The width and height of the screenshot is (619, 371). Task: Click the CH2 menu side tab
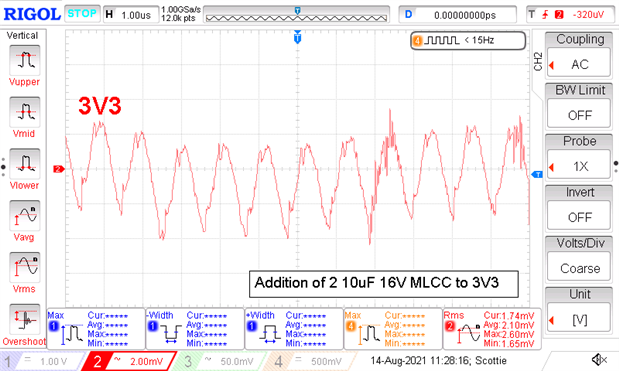pos(538,61)
